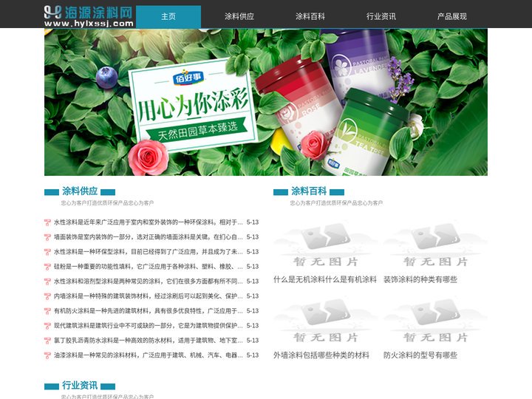Screen dimensions: 532x399
Task: Click paint-roller icon beside 水性涂料和溶剂型涂料 row
Action: (x=47, y=282)
